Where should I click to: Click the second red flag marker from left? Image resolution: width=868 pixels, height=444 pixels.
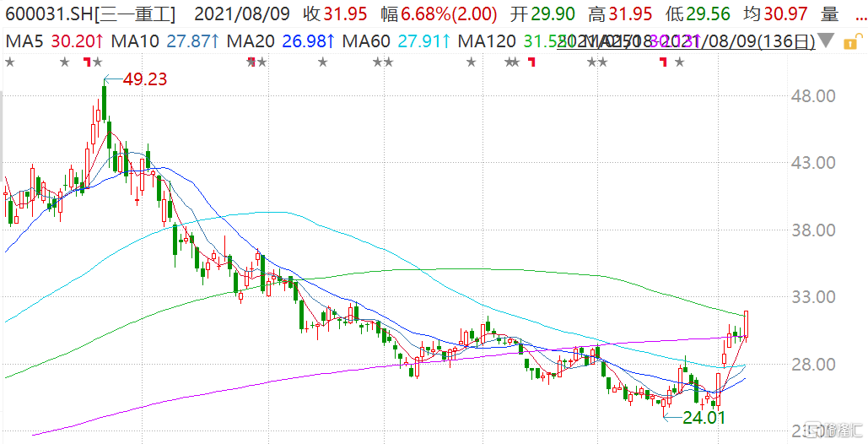[x=251, y=62]
